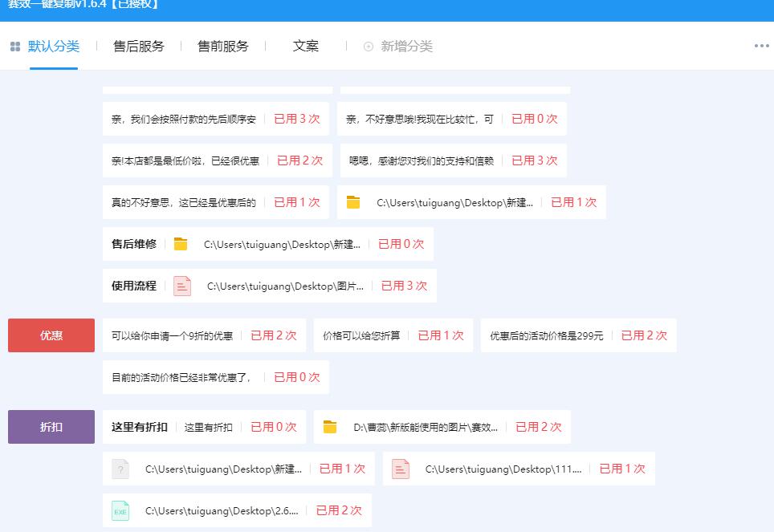
Task: Switch to the 售前服务 tab
Action: pos(222,46)
